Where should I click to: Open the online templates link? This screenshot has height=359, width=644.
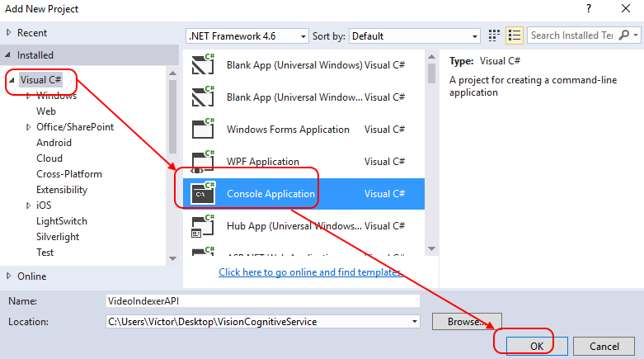(x=311, y=272)
